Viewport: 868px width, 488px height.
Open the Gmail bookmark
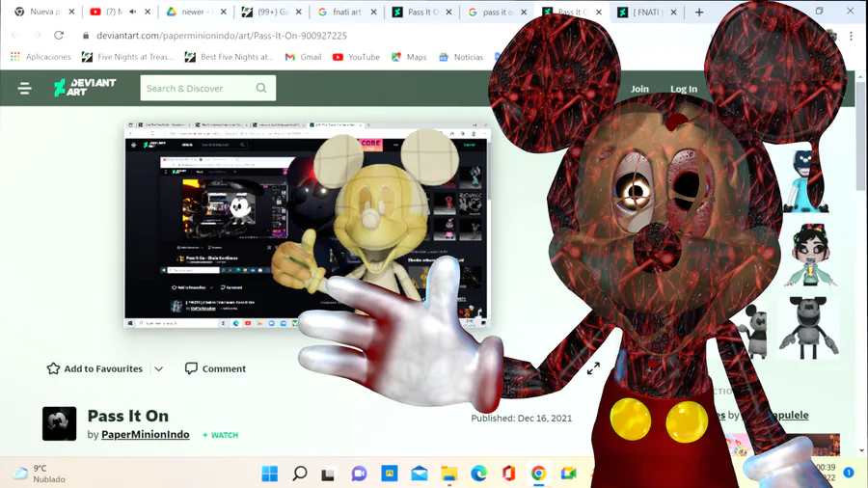(303, 57)
